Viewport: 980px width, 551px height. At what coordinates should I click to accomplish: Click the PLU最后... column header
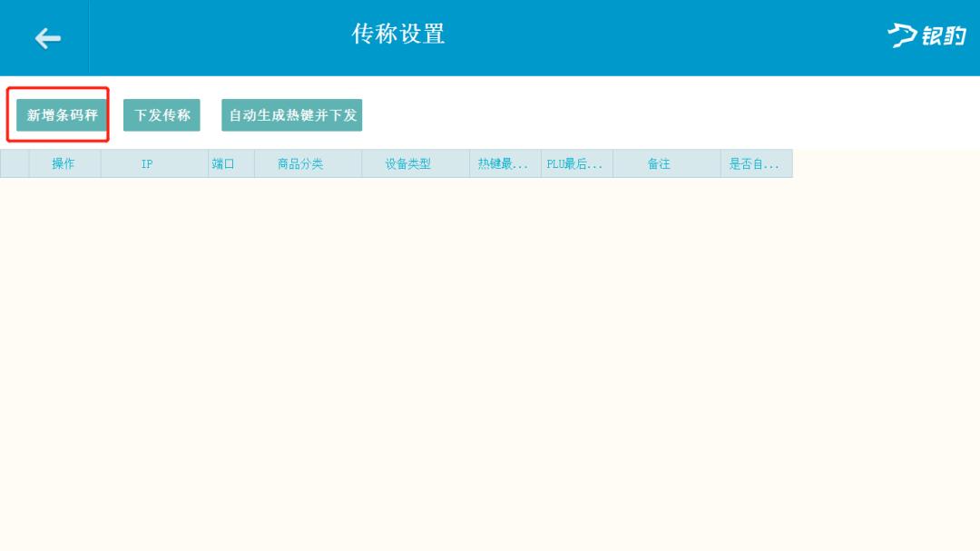tap(576, 163)
